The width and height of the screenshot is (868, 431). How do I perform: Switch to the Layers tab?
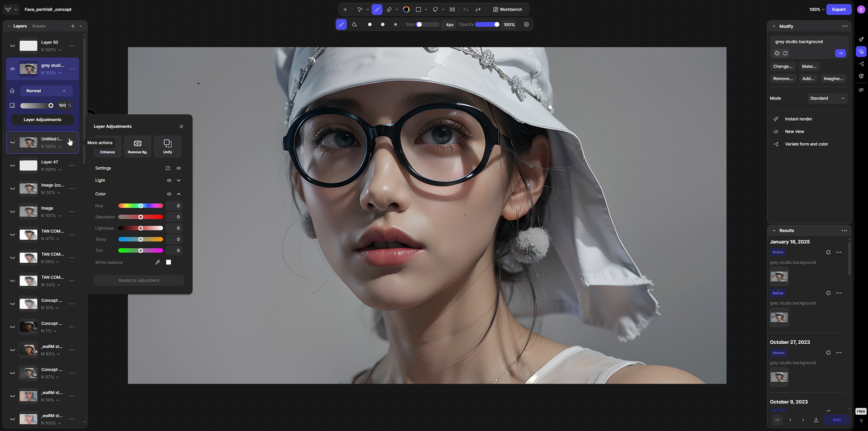pyautogui.click(x=20, y=26)
